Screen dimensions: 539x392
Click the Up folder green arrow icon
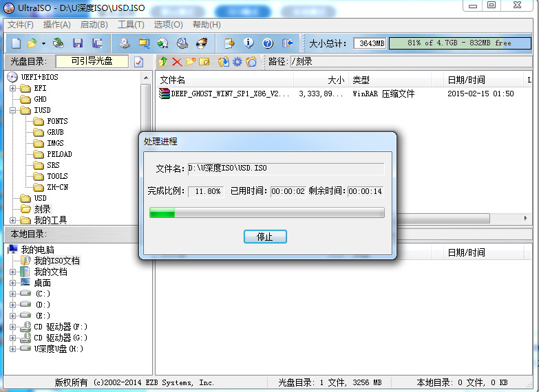tap(163, 62)
